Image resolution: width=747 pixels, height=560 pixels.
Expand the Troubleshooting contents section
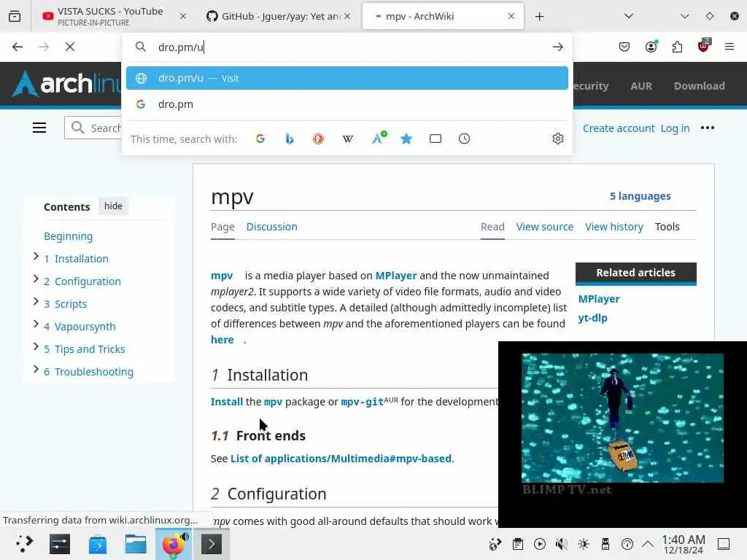tap(36, 369)
